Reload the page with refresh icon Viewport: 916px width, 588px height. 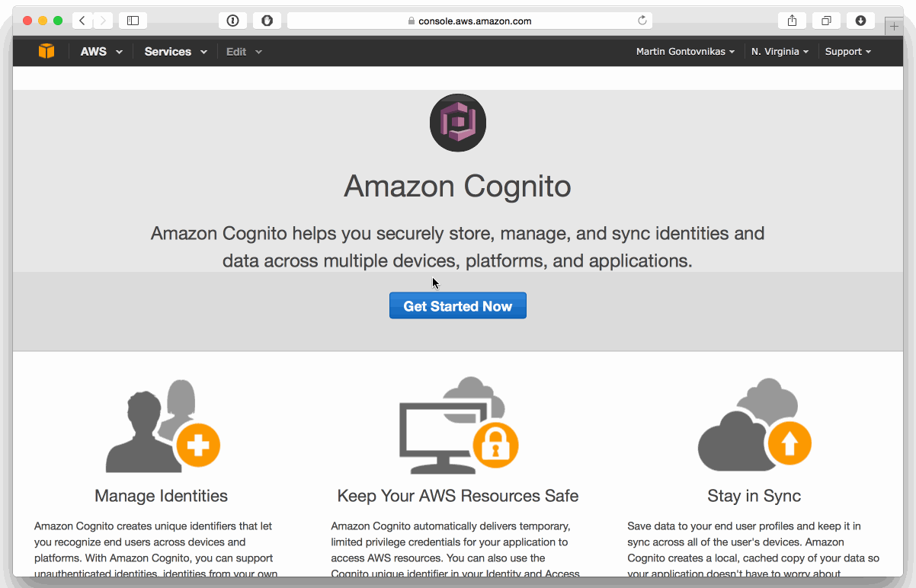coord(642,21)
